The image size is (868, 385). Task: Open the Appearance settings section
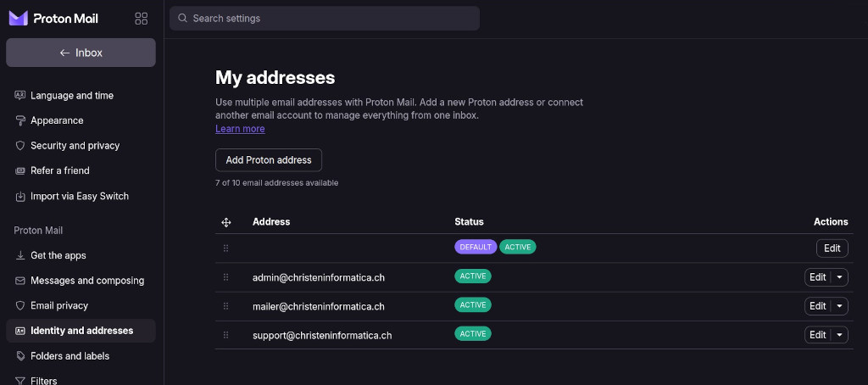click(x=57, y=120)
